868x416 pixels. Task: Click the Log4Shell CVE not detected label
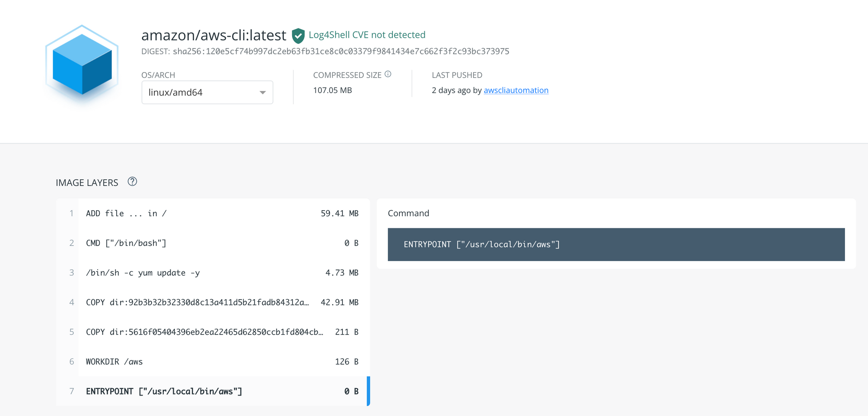tap(367, 35)
